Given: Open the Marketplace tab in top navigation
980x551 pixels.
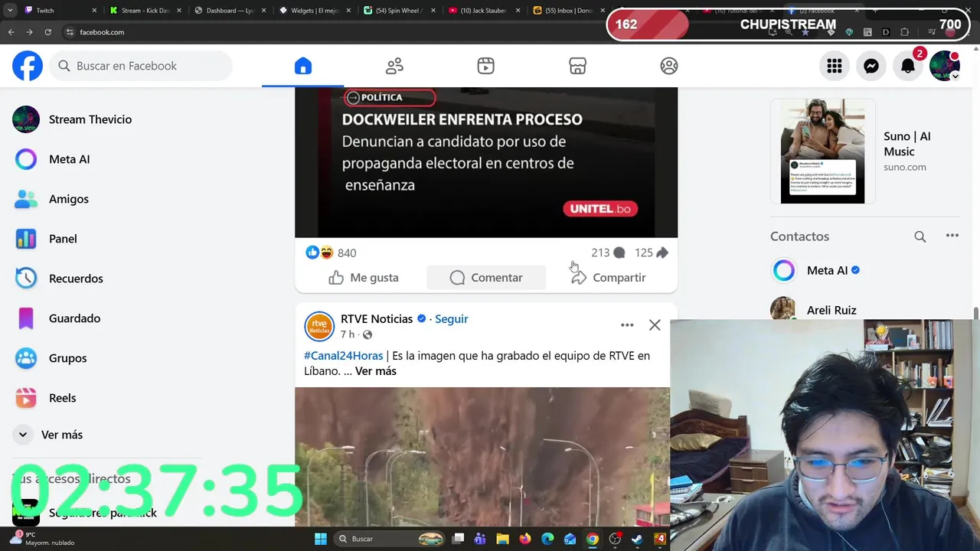Looking at the screenshot, I should coord(577,66).
